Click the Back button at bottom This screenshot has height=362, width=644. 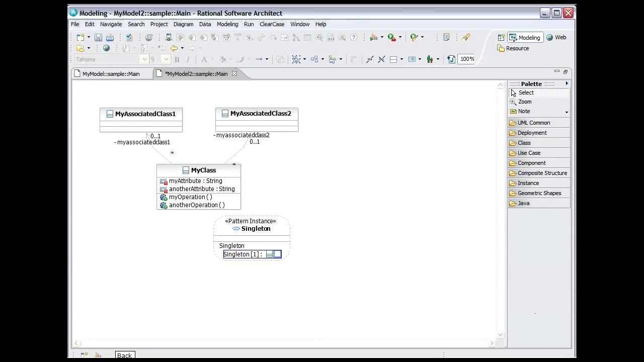click(x=124, y=355)
